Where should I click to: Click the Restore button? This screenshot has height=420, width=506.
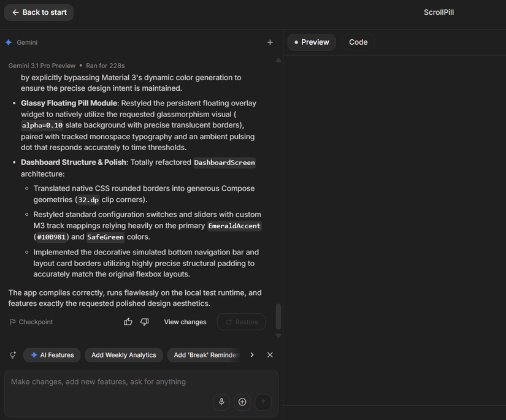tap(242, 322)
